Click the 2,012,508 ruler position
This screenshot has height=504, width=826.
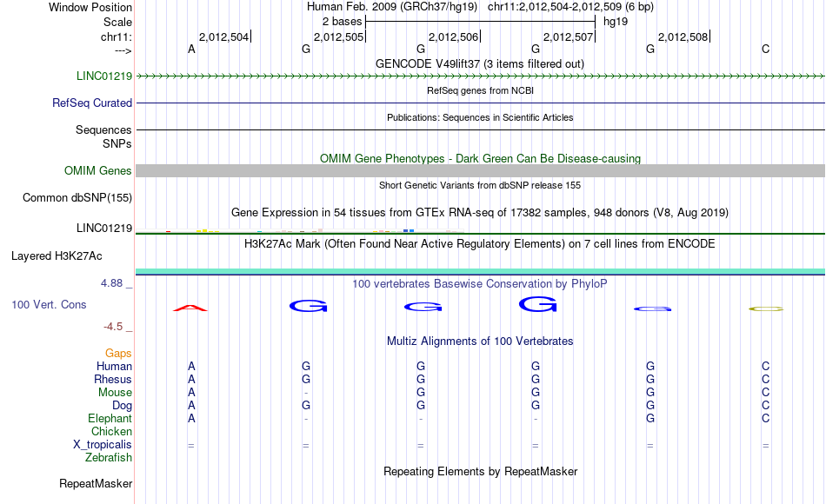(x=683, y=36)
